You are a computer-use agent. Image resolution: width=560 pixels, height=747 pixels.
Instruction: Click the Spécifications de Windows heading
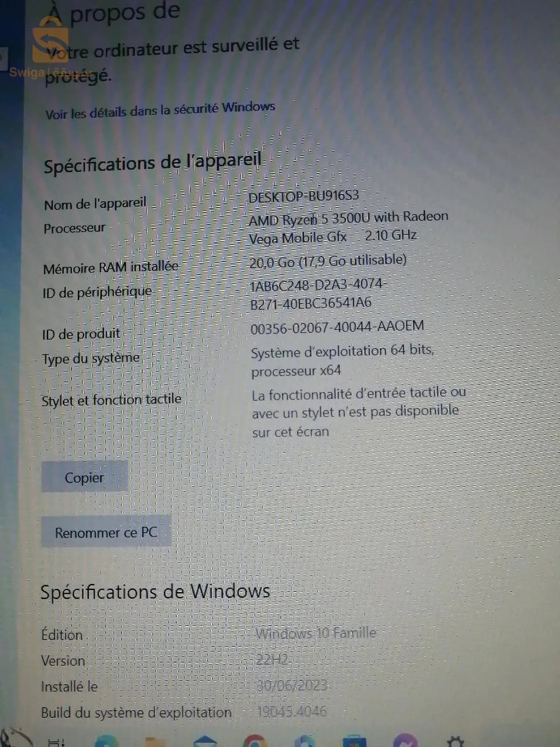click(155, 592)
